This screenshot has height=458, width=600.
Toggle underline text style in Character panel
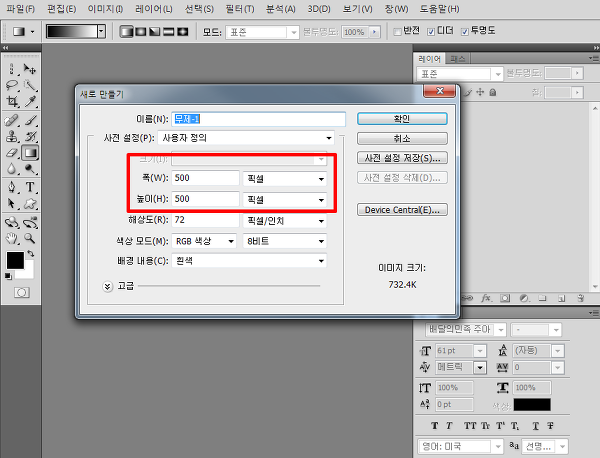[536, 426]
